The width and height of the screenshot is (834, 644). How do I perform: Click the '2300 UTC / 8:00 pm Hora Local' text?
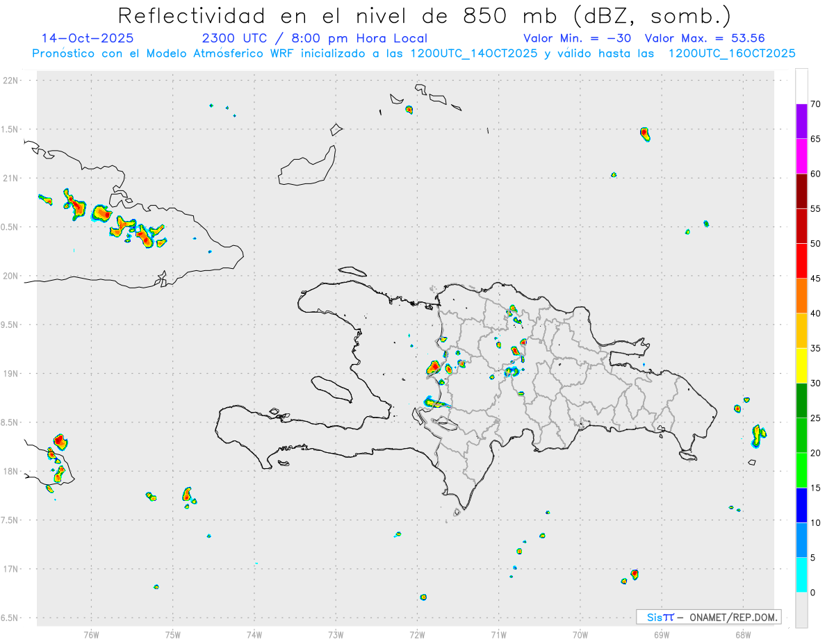[x=314, y=38]
